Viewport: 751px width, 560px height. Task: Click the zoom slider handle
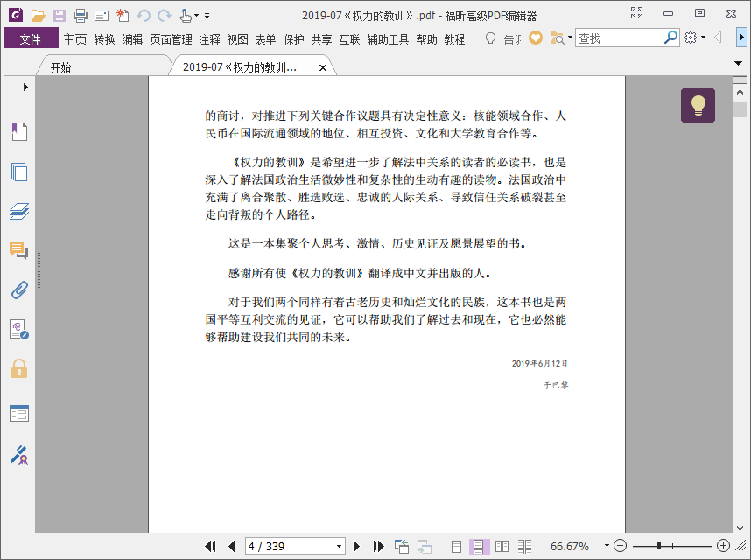coord(659,546)
